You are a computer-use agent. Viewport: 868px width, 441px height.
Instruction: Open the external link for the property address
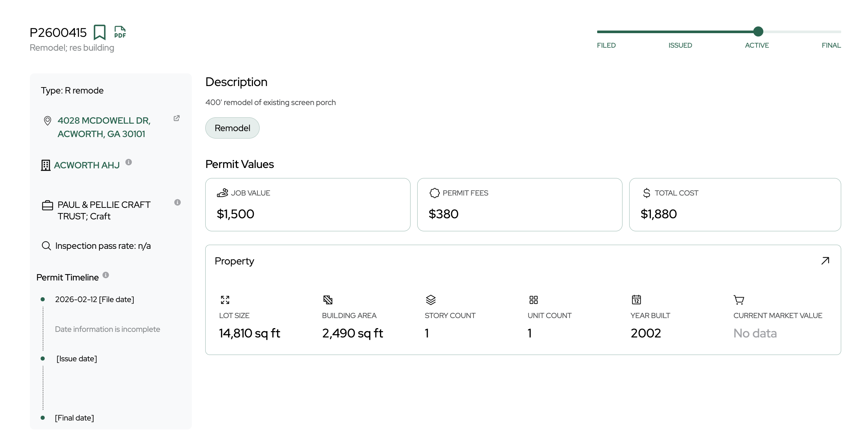pyautogui.click(x=177, y=118)
